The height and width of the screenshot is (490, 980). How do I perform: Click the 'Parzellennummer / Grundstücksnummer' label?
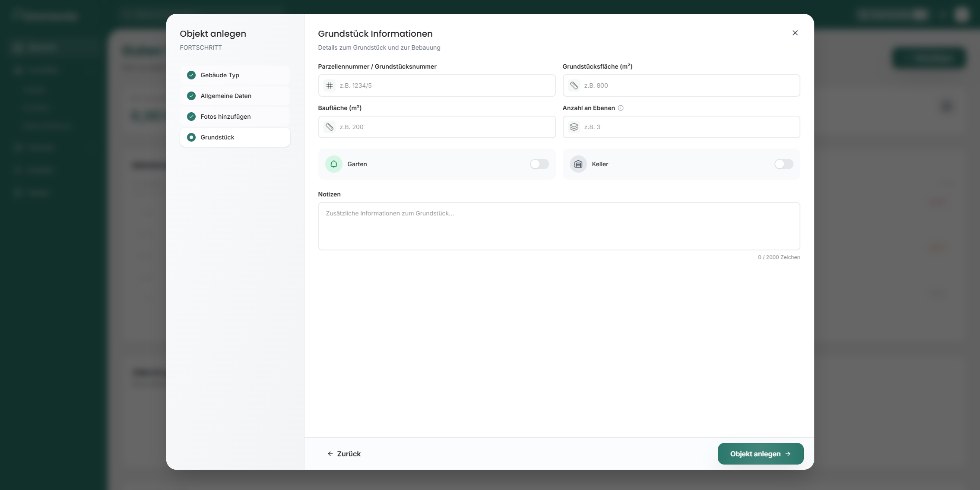[377, 66]
